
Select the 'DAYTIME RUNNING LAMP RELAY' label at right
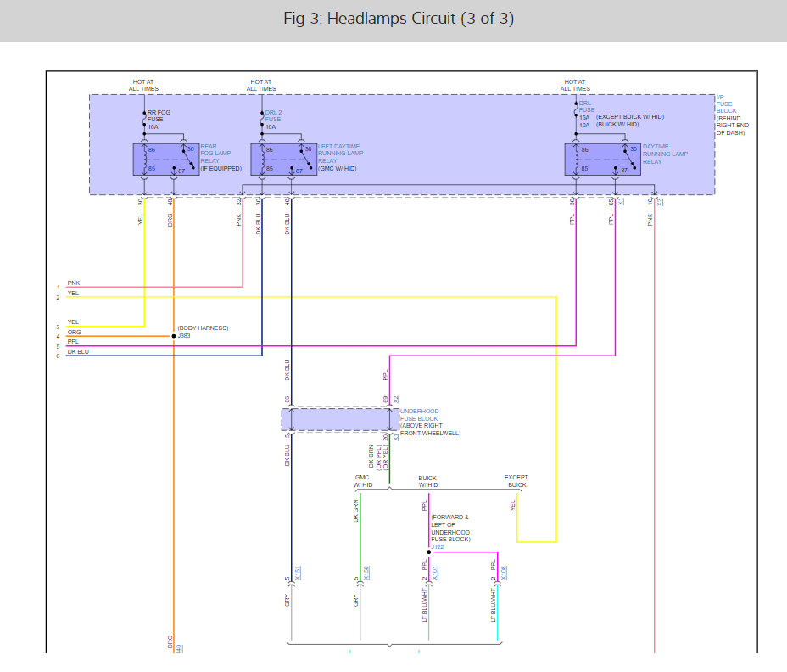click(666, 154)
